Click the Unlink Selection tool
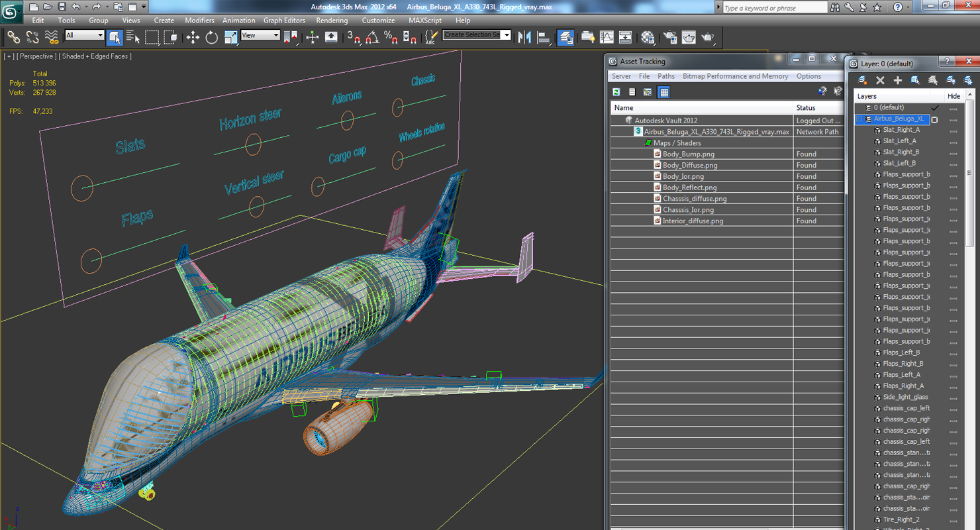The width and height of the screenshot is (980, 530). click(x=32, y=38)
